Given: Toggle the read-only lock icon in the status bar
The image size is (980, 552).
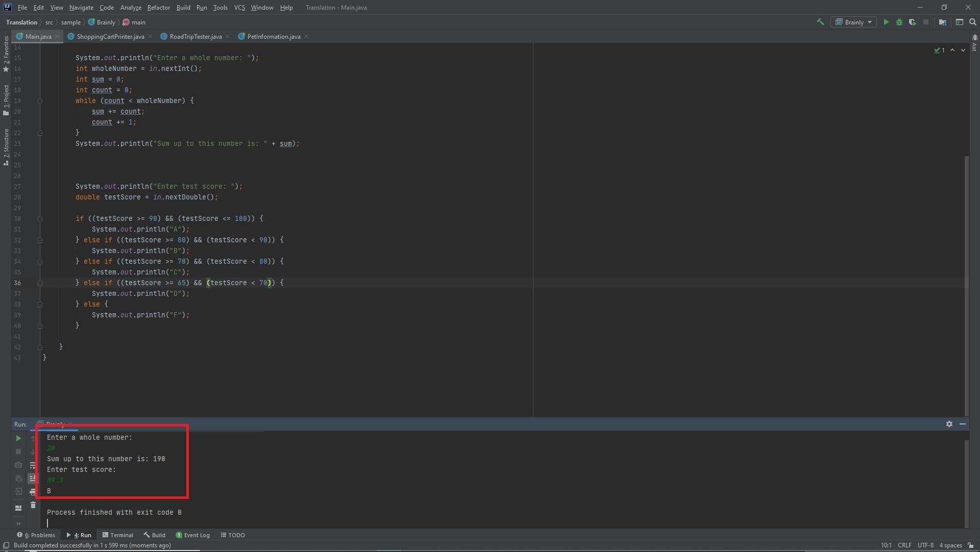Looking at the screenshot, I should (970, 545).
